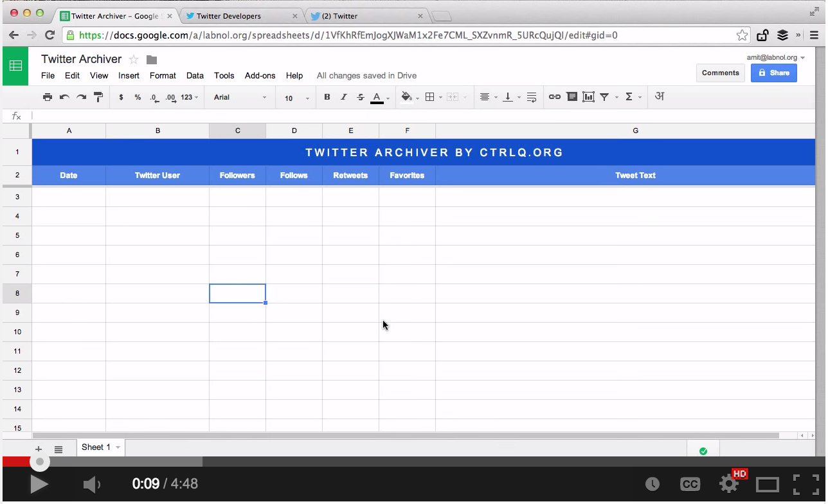The width and height of the screenshot is (828, 504).
Task: Click the Undo arrow icon
Action: click(64, 97)
